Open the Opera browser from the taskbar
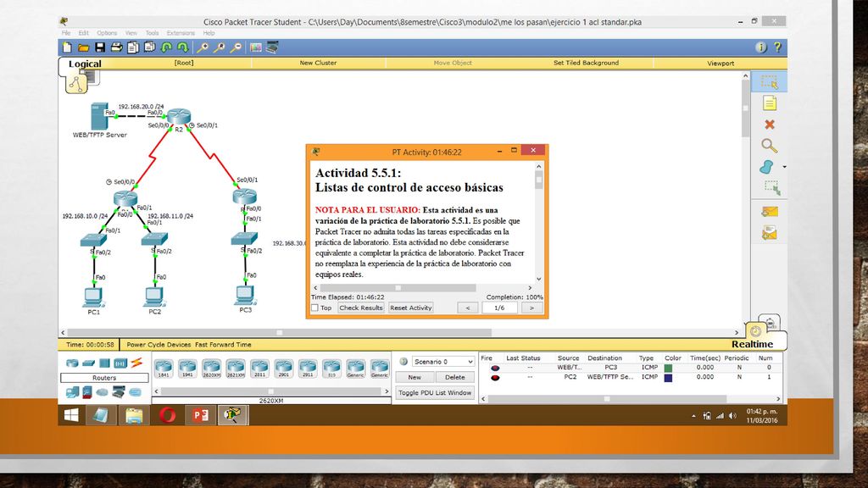The width and height of the screenshot is (868, 488). pyautogui.click(x=167, y=415)
